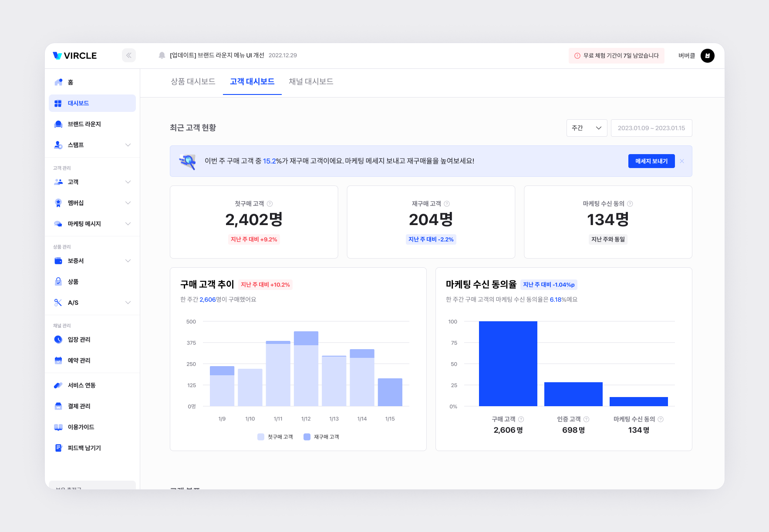769x532 pixels.
Task: Collapse the sidebar with the double-chevron button
Action: tap(129, 55)
